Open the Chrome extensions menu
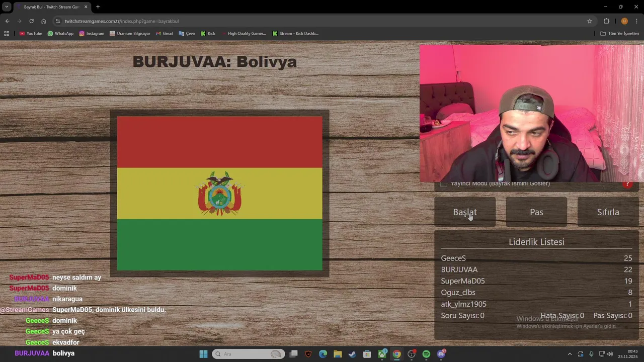 coord(606,21)
